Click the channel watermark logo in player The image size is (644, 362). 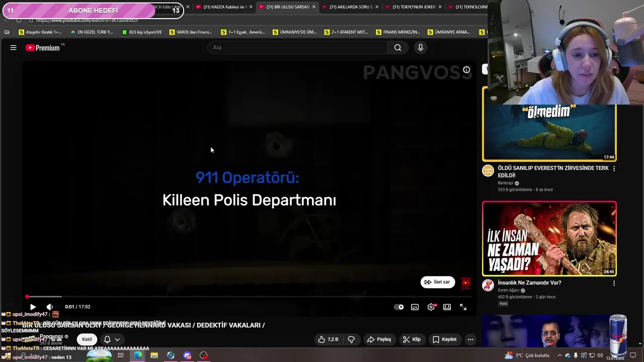[x=466, y=283]
